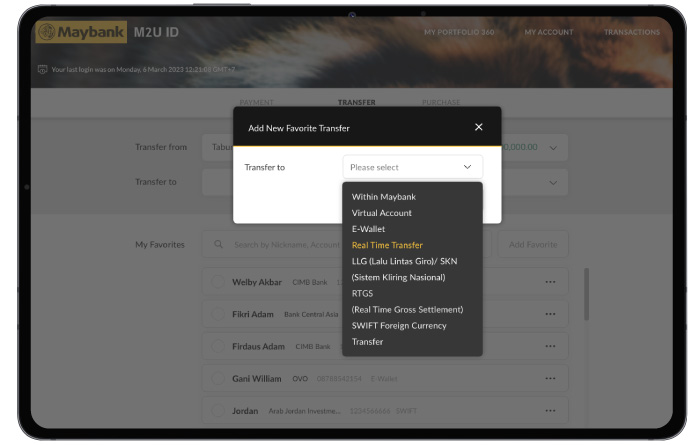Select the Welby Akbar radio button
Viewport: 700px width, 445px height.
point(218,282)
